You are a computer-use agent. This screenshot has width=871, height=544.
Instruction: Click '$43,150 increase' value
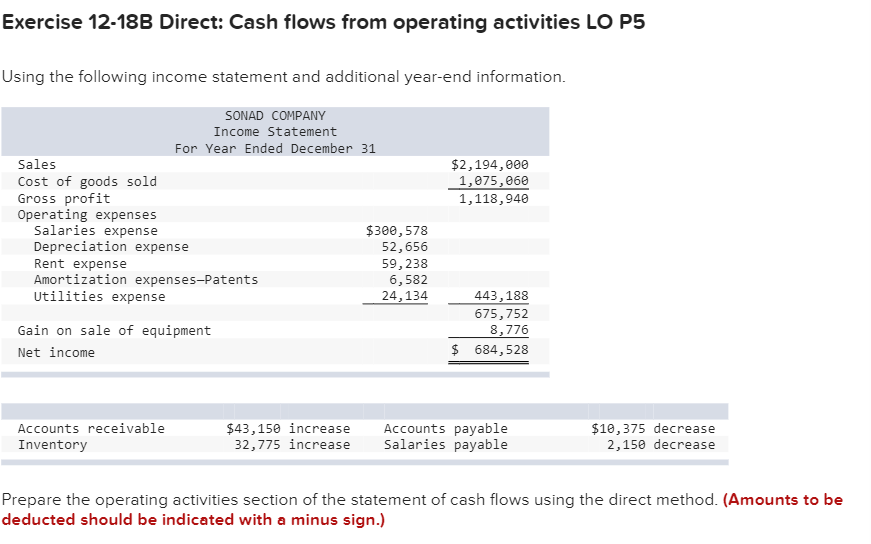pyautogui.click(x=288, y=428)
